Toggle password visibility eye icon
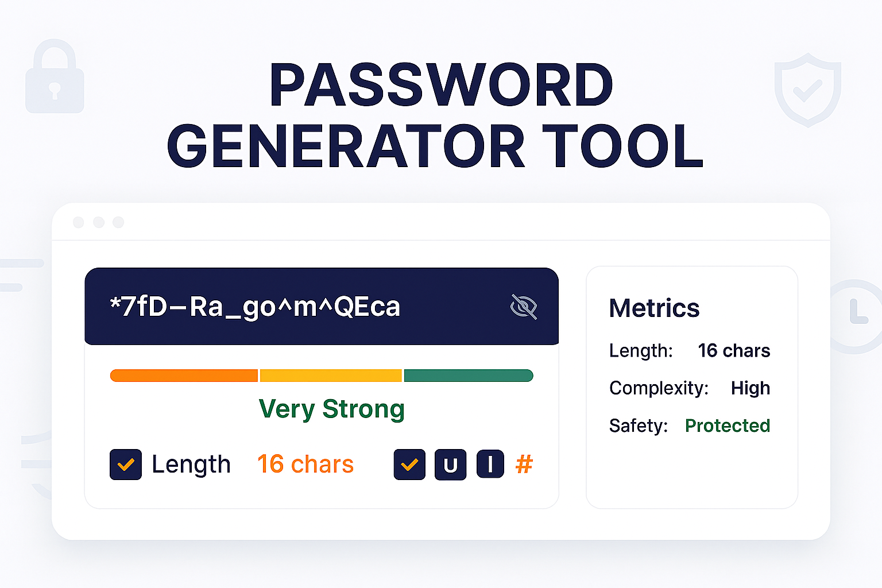The height and width of the screenshot is (588, 882). [523, 307]
